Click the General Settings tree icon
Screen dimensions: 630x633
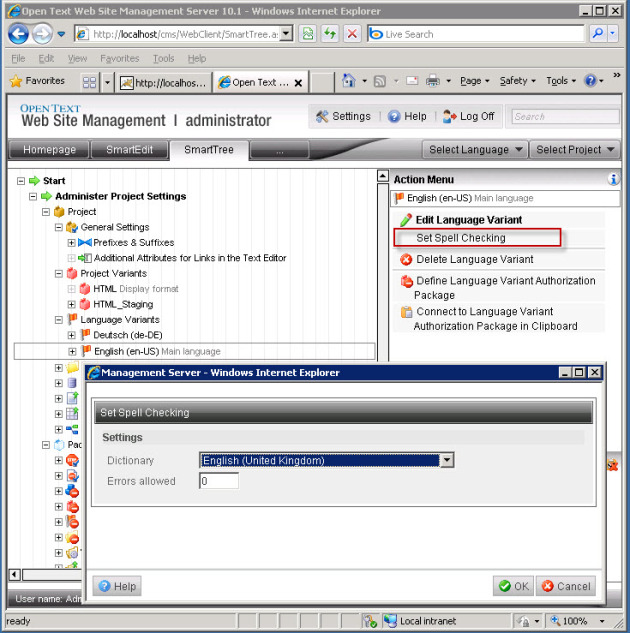point(72,227)
